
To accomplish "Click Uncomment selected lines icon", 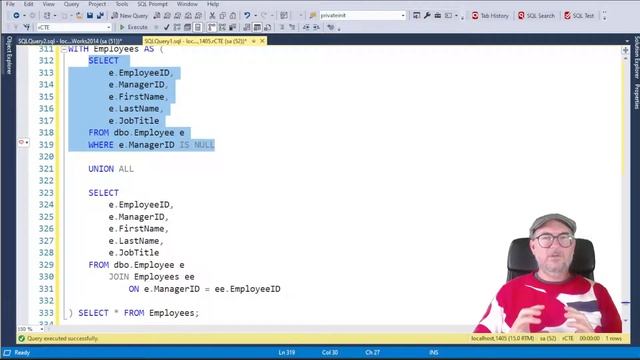I will click(292, 27).
